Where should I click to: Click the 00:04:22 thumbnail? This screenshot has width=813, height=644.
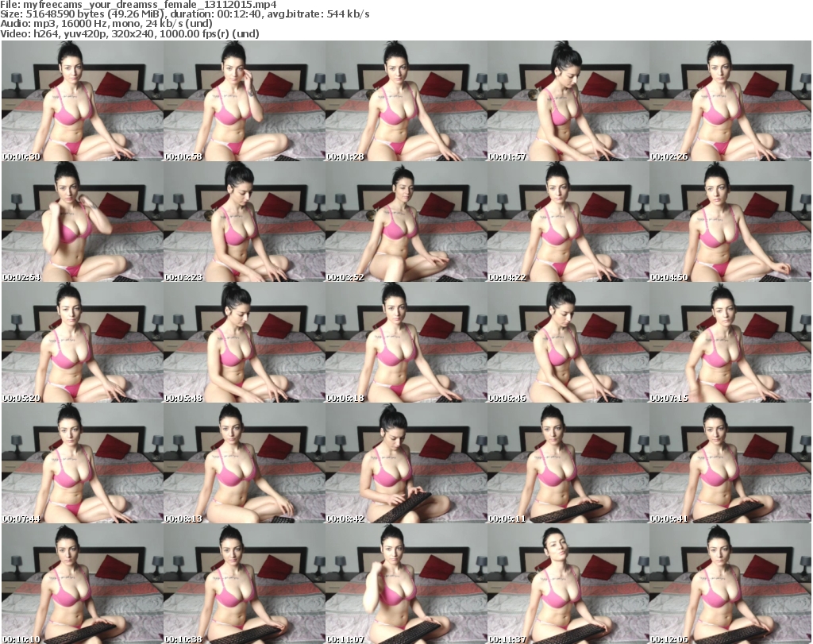(568, 222)
